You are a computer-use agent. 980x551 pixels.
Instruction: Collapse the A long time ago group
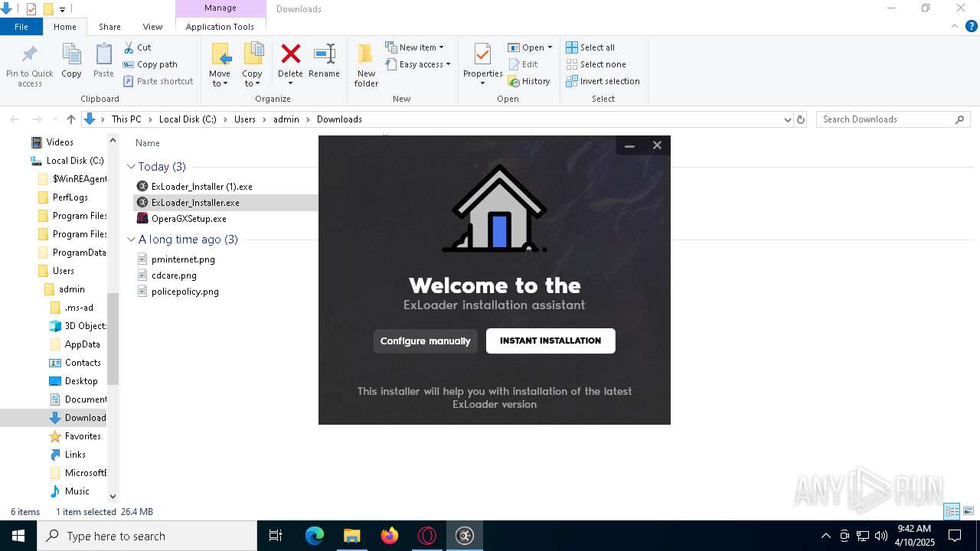point(131,240)
